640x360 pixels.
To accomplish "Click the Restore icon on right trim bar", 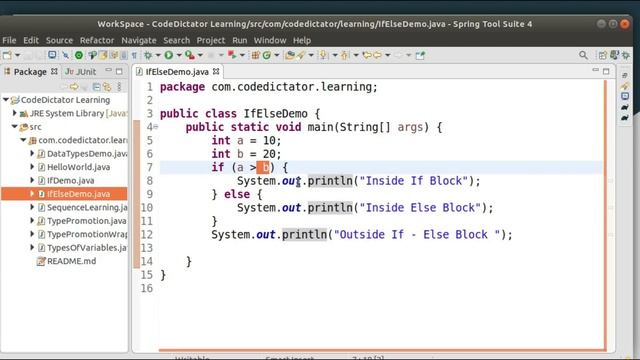I will pos(625,76).
